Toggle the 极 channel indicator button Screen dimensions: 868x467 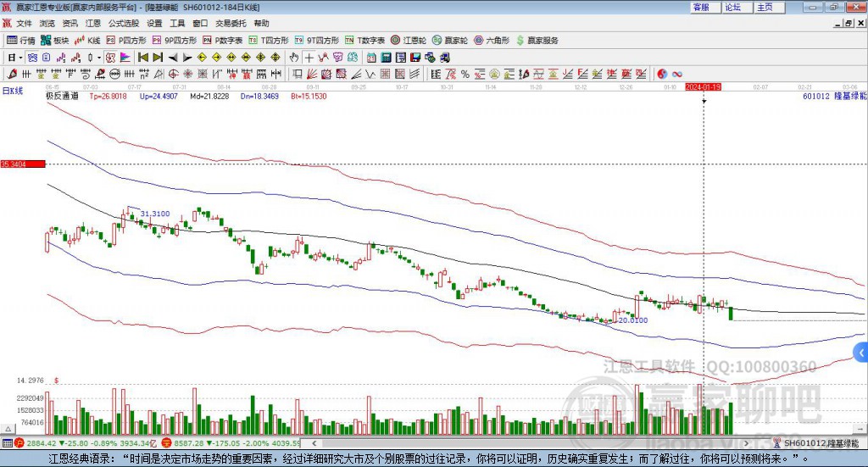point(111,58)
